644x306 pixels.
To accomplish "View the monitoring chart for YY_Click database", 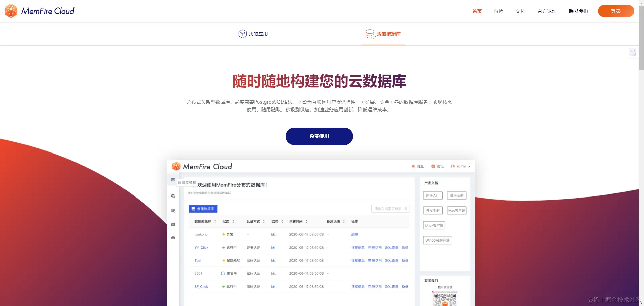I will (273, 248).
